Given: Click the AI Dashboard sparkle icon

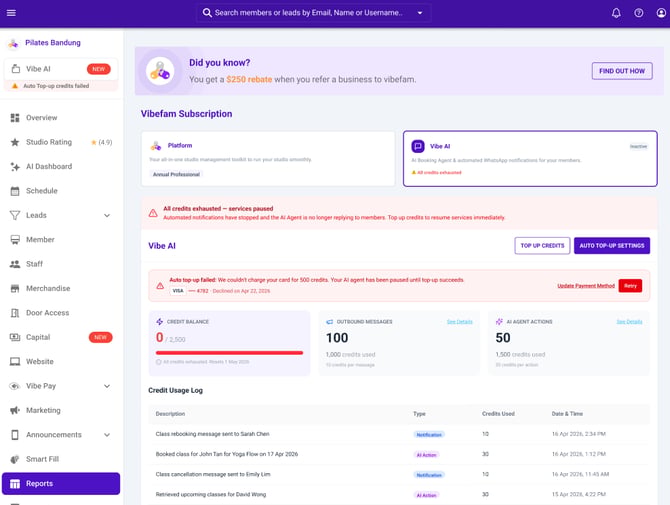Looking at the screenshot, I should click(15, 167).
